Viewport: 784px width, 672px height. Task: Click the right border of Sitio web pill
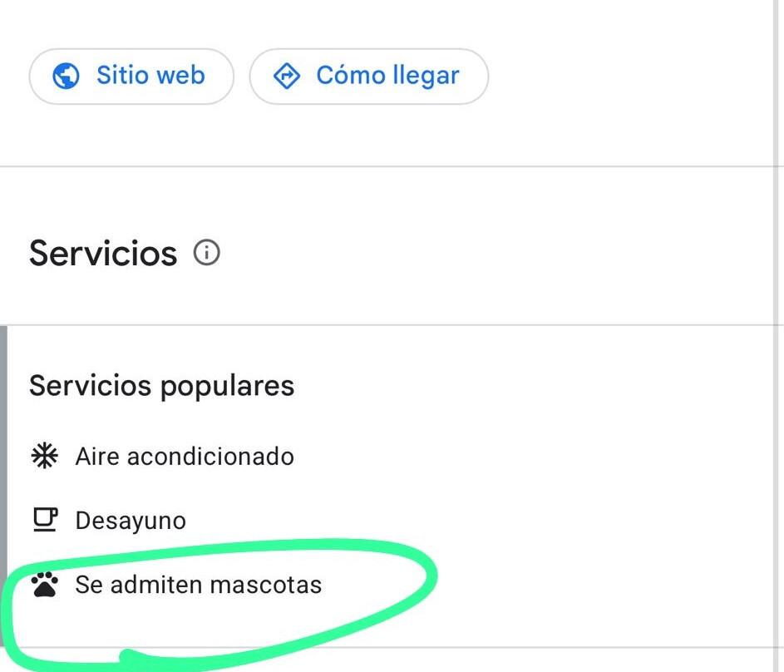pyautogui.click(x=233, y=77)
